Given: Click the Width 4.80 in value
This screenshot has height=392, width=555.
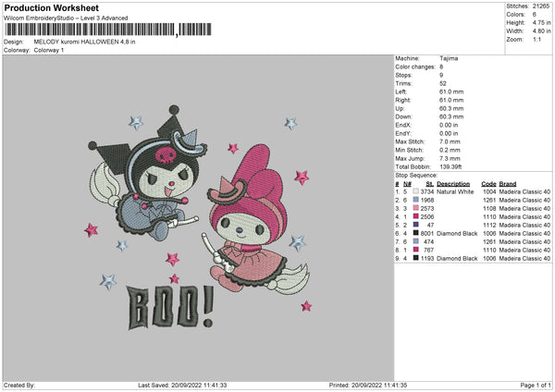Looking at the screenshot, I should tap(541, 31).
